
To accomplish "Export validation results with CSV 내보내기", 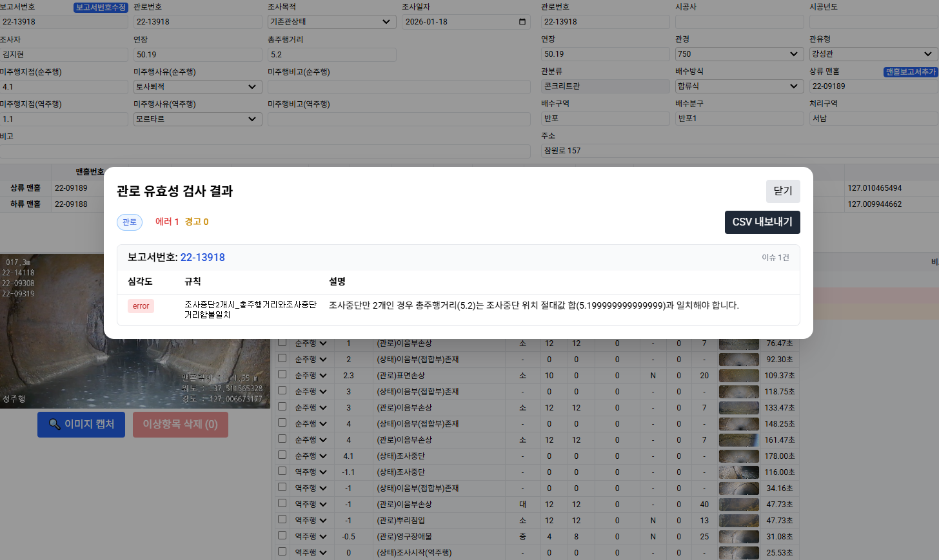I will pos(762,222).
